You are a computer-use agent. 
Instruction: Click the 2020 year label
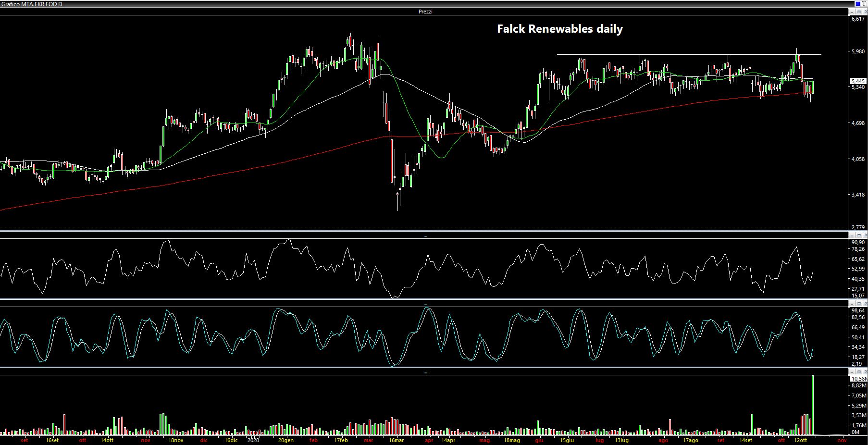tap(253, 440)
